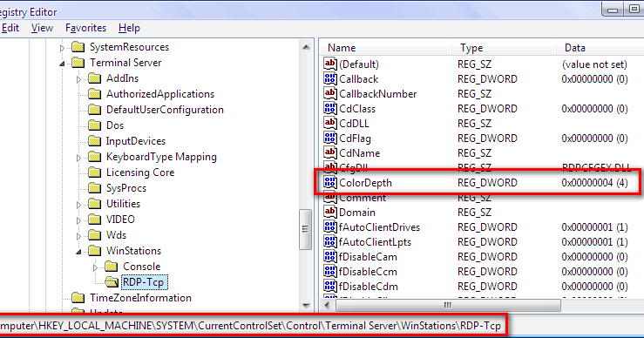This screenshot has height=338, width=644.
Task: Click the values pane horizontal scrollbar thumb
Action: click(448, 305)
